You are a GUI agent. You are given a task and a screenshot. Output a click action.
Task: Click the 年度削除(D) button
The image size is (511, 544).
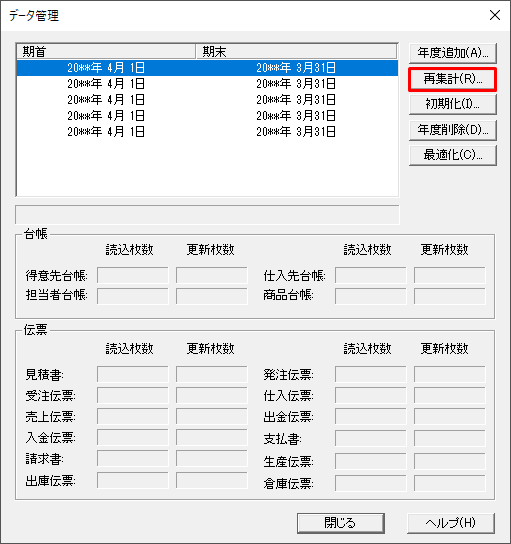click(x=453, y=130)
